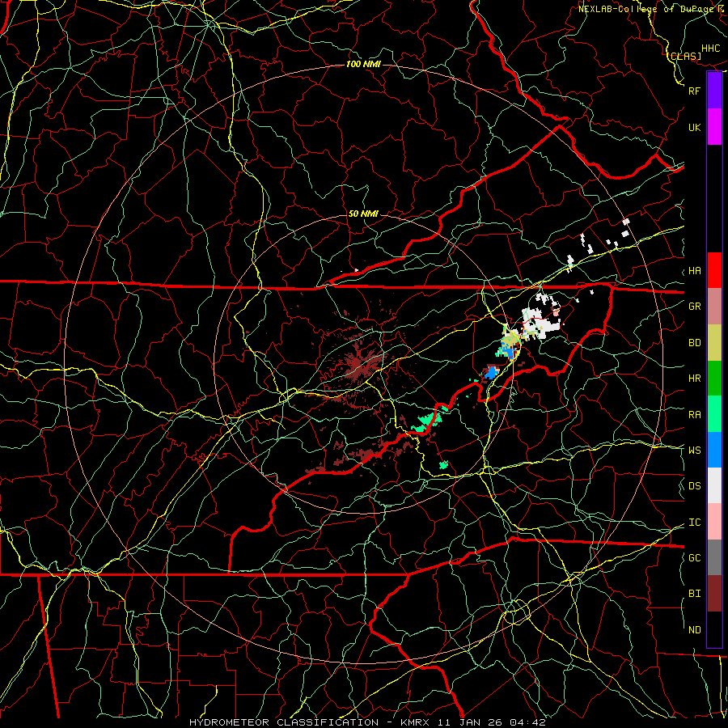This screenshot has width=728, height=728.
Task: Click the UK magenta legend swatch
Action: tap(714, 127)
